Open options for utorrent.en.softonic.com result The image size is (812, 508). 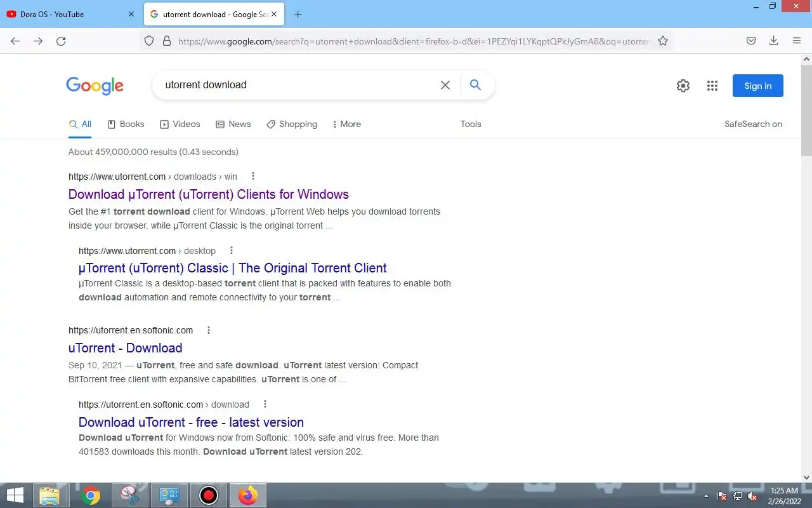tap(209, 330)
